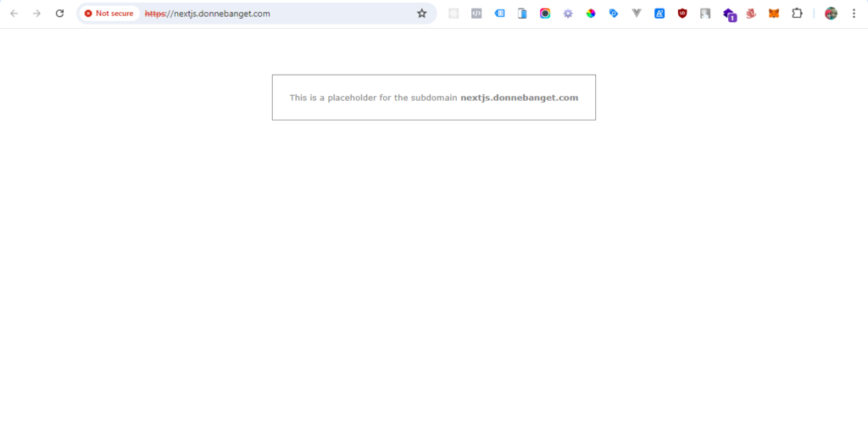This screenshot has height=431, width=868.
Task: Reload the current page
Action: 60,14
